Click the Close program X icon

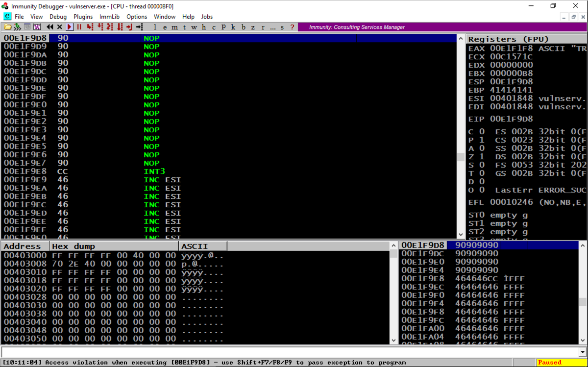pyautogui.click(x=59, y=27)
